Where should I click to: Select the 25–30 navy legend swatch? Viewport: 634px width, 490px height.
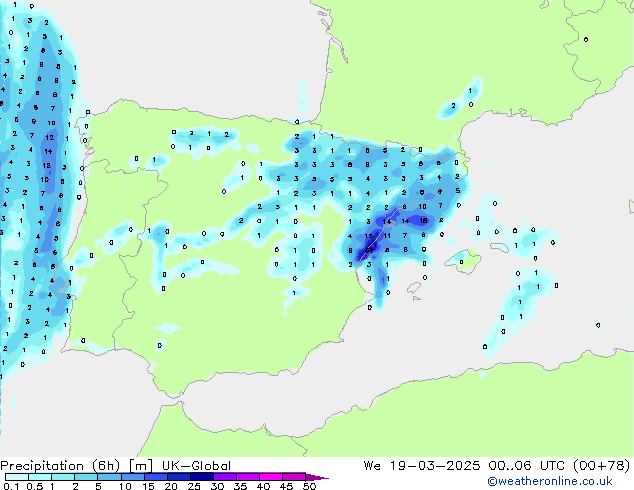point(202,477)
